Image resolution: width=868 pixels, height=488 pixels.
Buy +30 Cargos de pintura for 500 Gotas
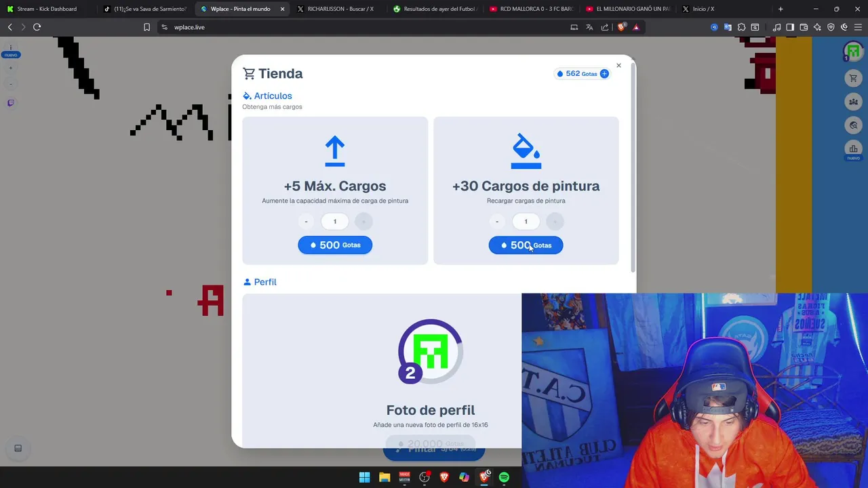[526, 245]
